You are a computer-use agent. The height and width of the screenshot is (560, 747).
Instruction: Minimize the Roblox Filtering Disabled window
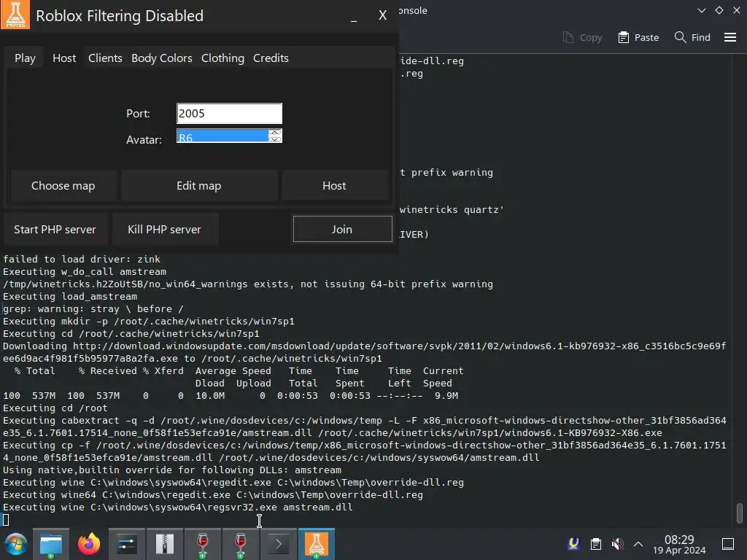354,19
